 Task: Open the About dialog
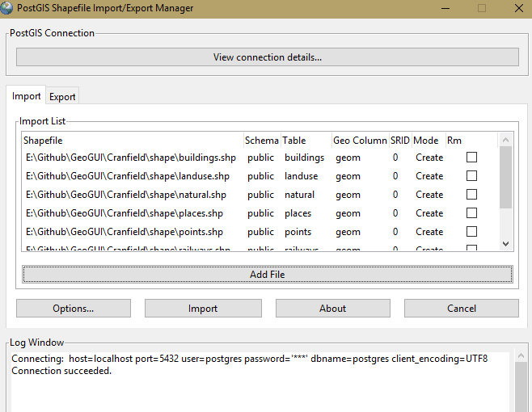click(x=333, y=309)
